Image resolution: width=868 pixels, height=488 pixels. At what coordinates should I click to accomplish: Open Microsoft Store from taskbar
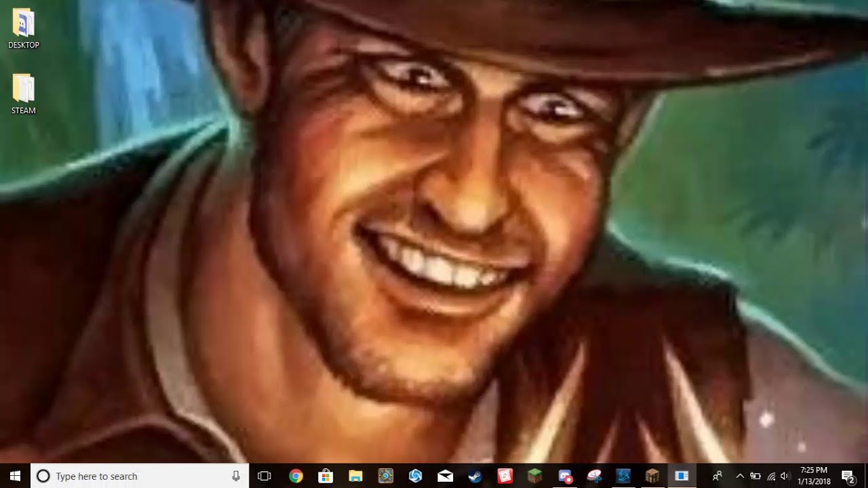click(325, 476)
